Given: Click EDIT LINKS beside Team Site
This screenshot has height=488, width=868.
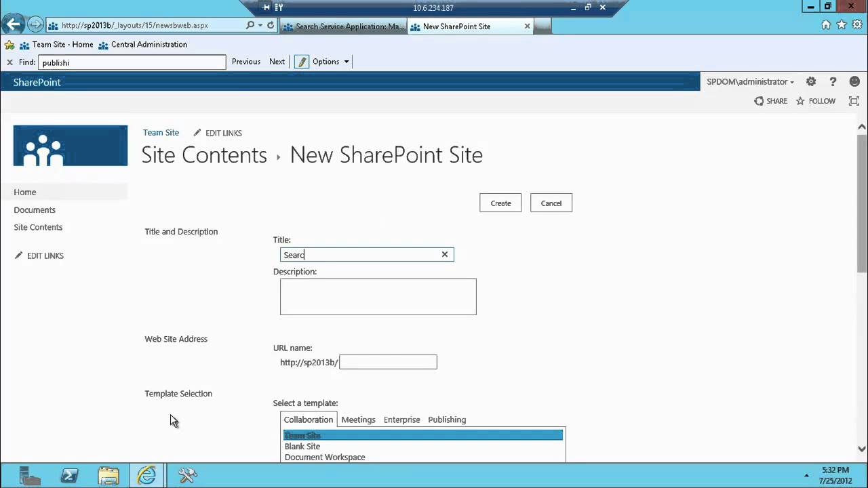Looking at the screenshot, I should 218,133.
